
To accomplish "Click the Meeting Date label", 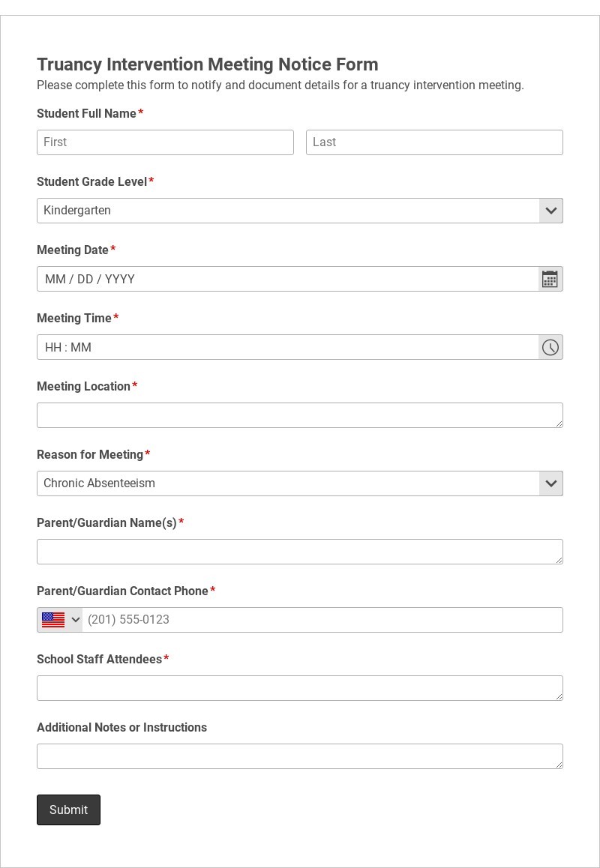I will (x=73, y=250).
